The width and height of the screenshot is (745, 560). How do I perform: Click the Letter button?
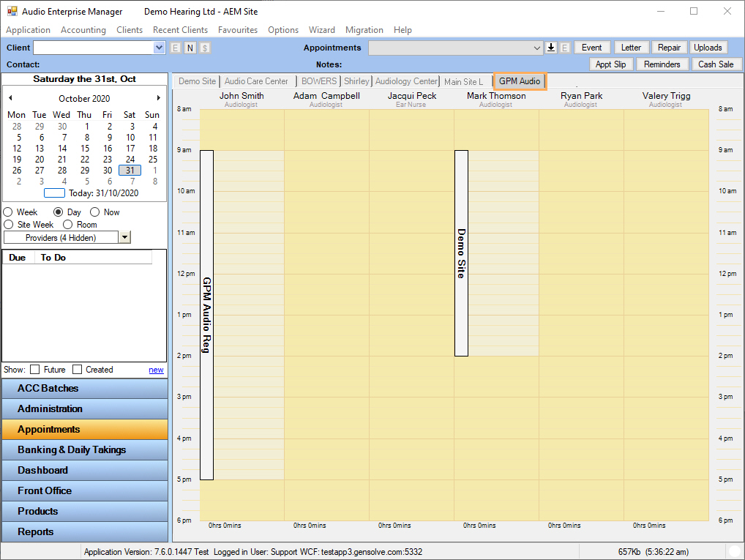click(631, 48)
